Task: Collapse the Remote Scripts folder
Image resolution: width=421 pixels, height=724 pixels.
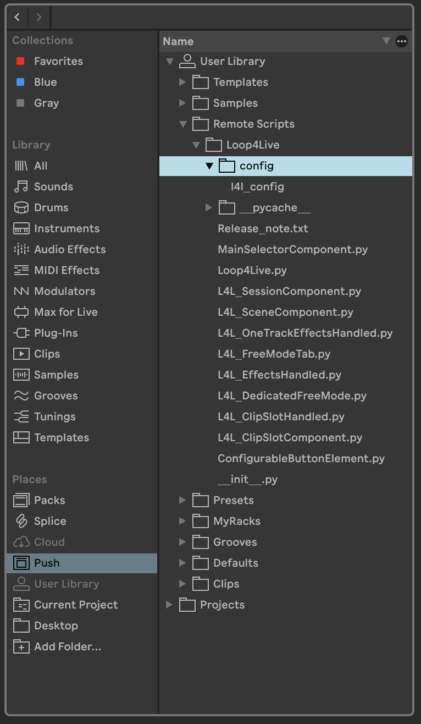Action: click(183, 124)
